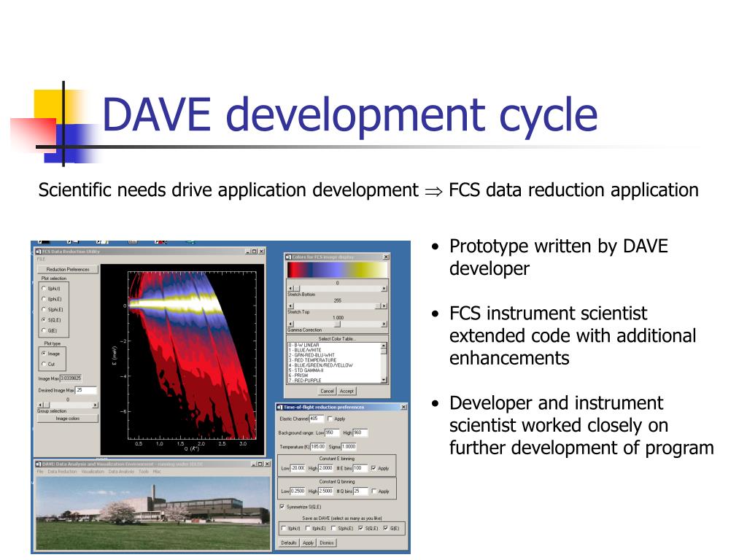Select color table 1 - BLUE/WHITE
747x560 pixels.
(x=305, y=350)
